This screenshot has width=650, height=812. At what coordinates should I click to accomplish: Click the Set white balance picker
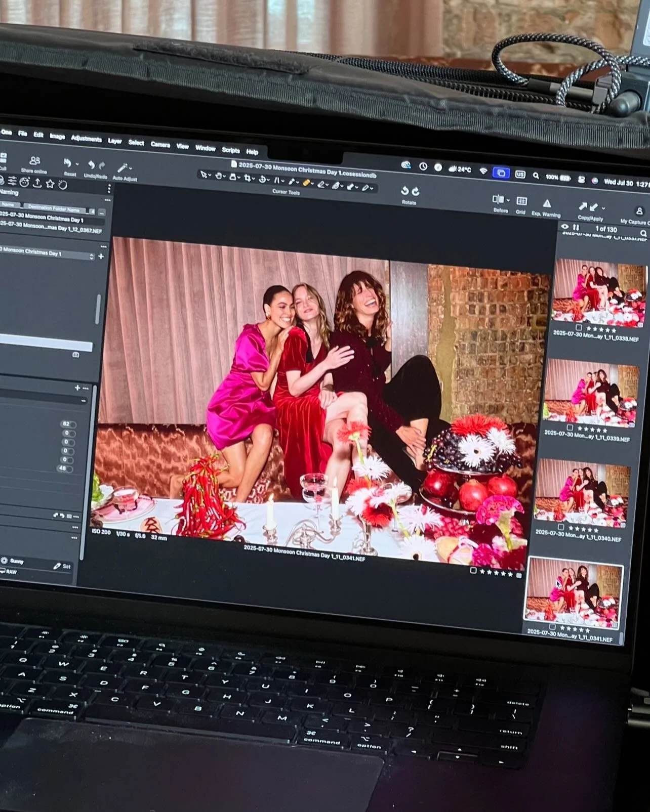click(62, 566)
